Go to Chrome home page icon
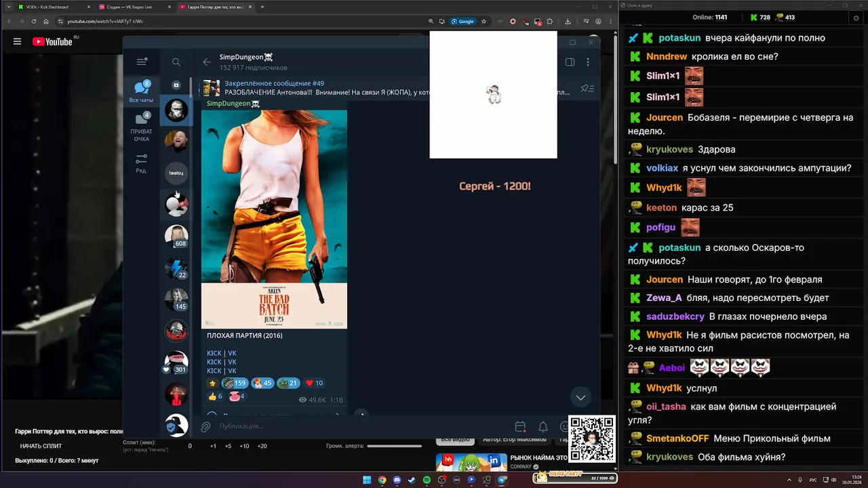This screenshot has width=868, height=488. (45, 21)
